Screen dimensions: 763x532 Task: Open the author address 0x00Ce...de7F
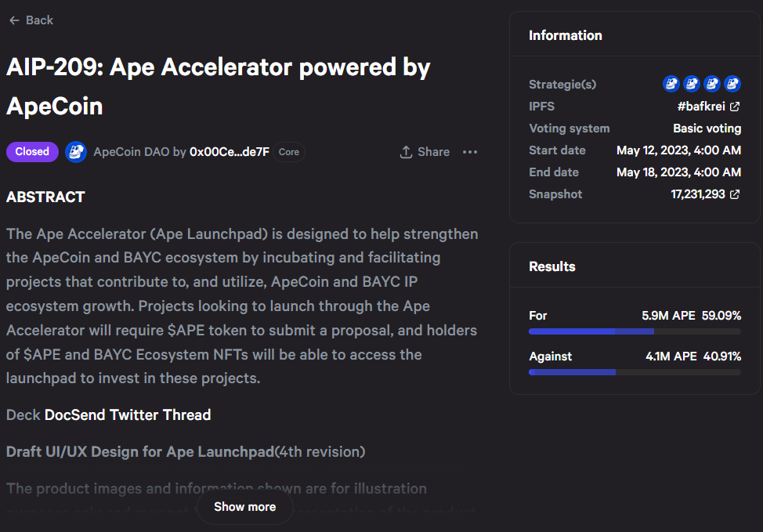point(230,152)
